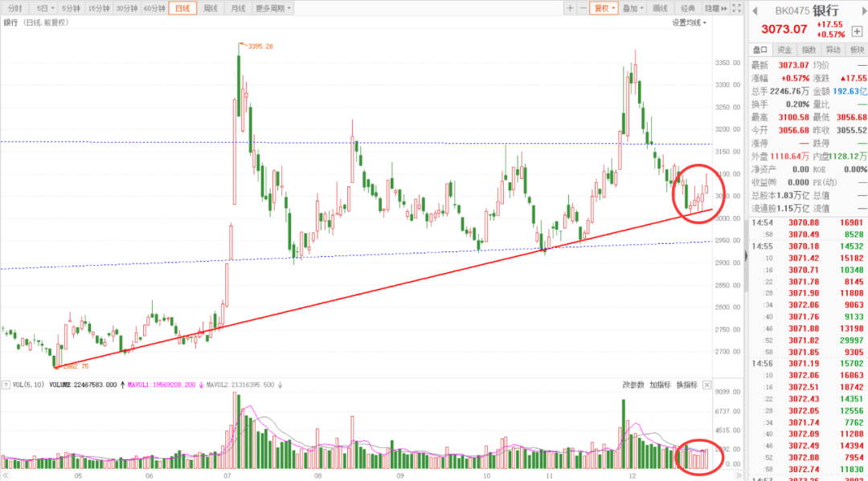
Task: Open the 板块 tab in side panel
Action: [x=857, y=50]
